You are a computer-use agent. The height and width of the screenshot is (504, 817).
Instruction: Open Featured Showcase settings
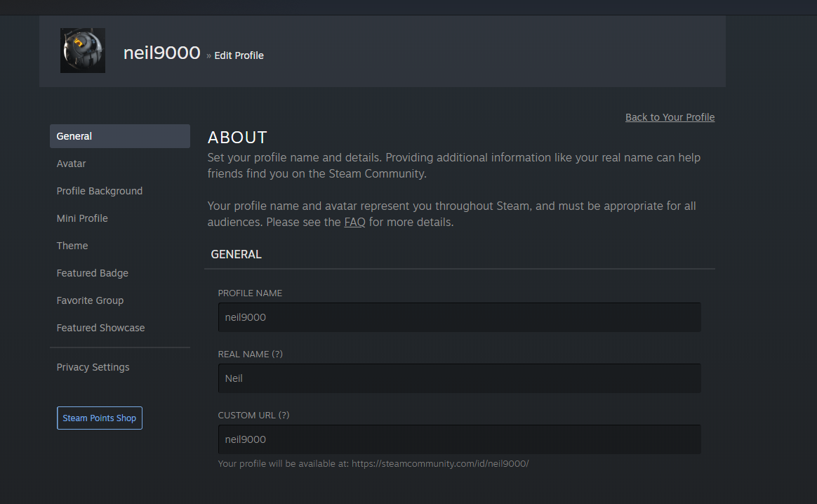tap(100, 328)
